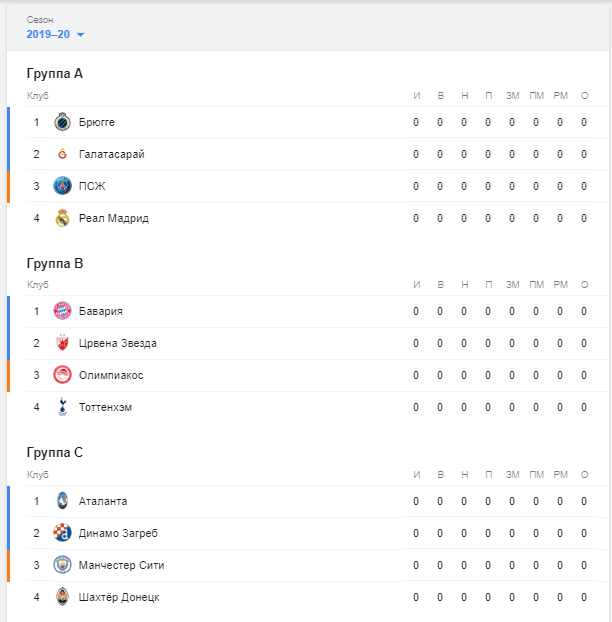The image size is (612, 622).
Task: Click the Real Madrid crest icon
Action: click(x=62, y=218)
